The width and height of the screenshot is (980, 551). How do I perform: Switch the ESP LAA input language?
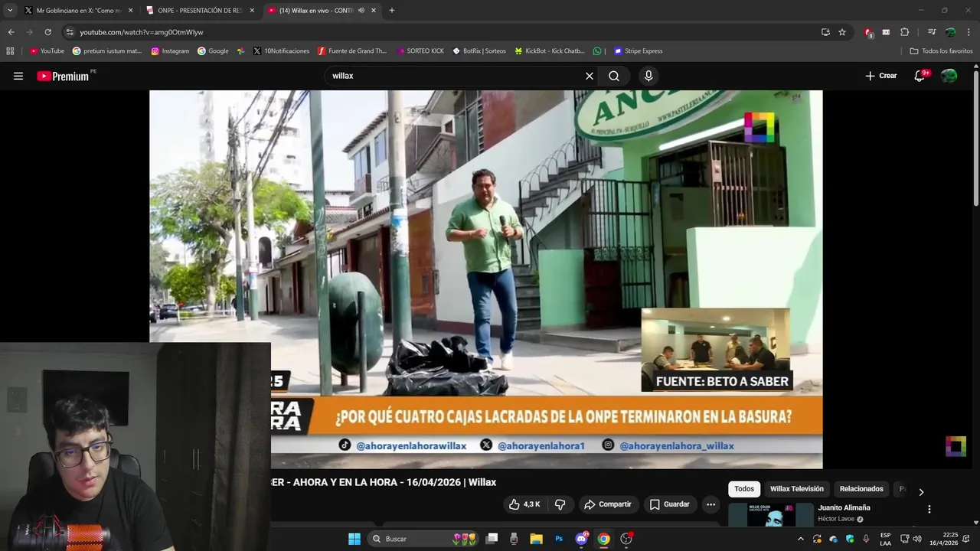coord(885,539)
